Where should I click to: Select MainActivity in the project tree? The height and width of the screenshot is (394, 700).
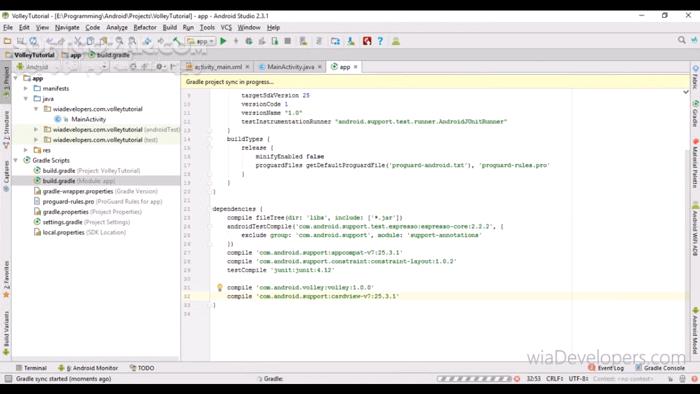coord(88,119)
